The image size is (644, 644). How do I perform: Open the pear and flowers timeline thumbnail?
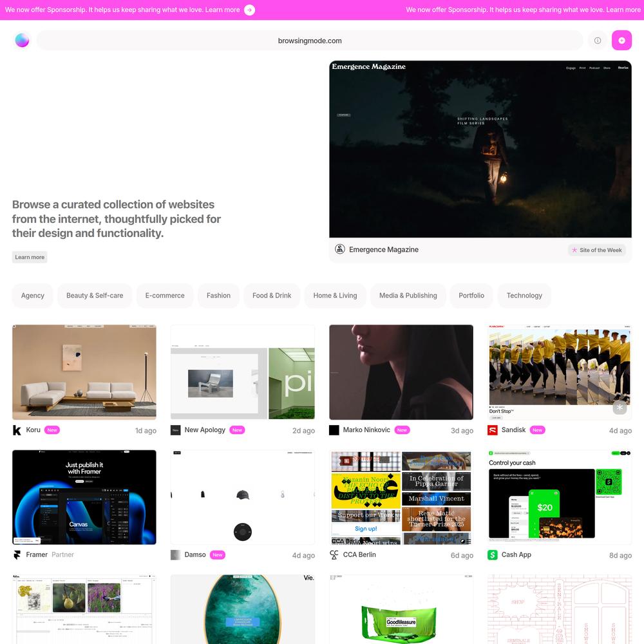[x=84, y=609]
